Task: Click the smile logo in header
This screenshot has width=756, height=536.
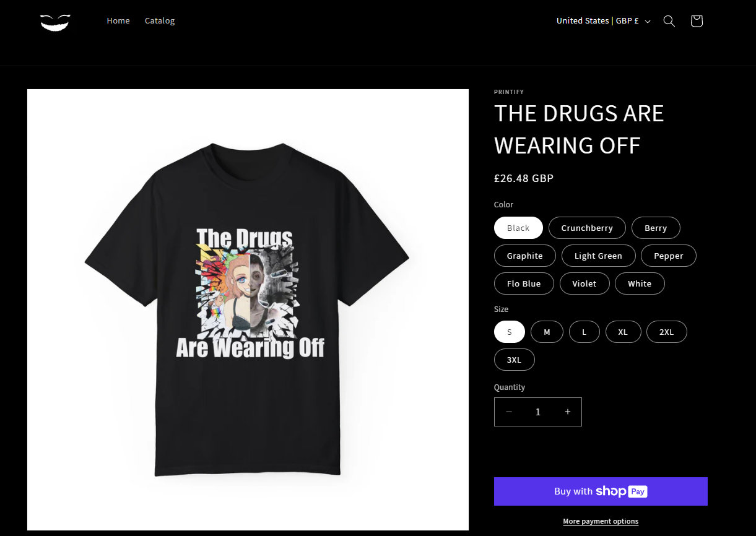Action: (x=55, y=22)
